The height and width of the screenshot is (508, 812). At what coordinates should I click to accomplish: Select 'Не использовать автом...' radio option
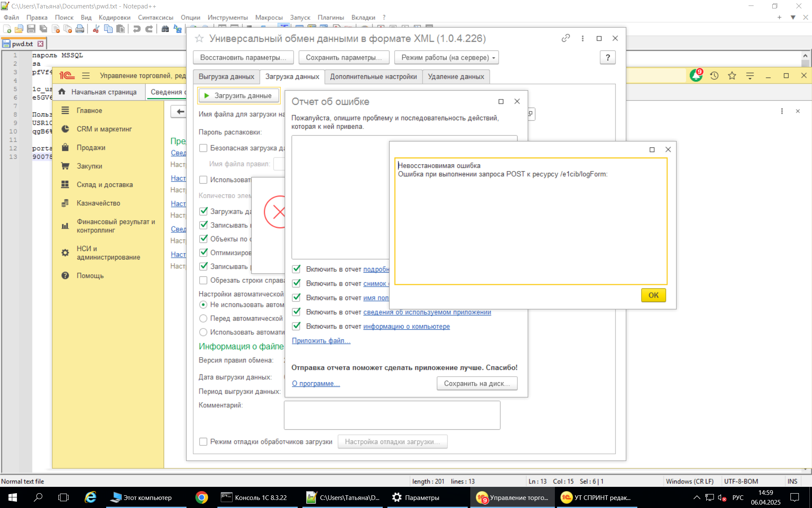point(203,304)
